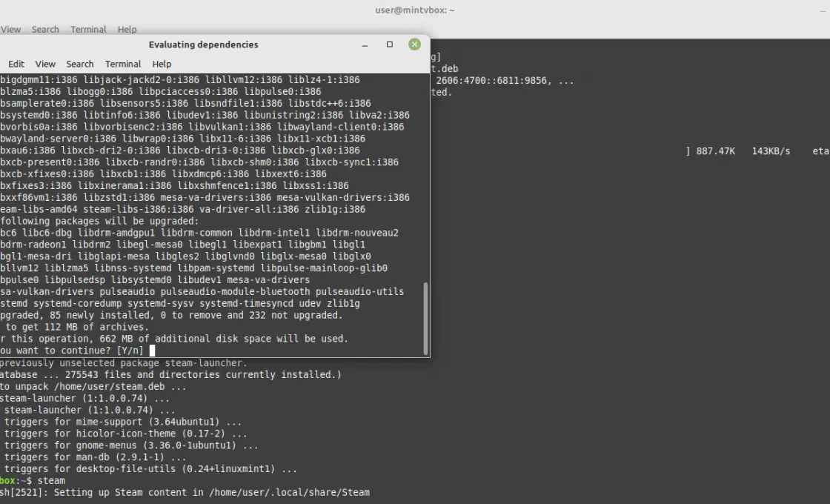This screenshot has height=504, width=830.
Task: Maximize the Evaluating dependencies window
Action: (390, 44)
